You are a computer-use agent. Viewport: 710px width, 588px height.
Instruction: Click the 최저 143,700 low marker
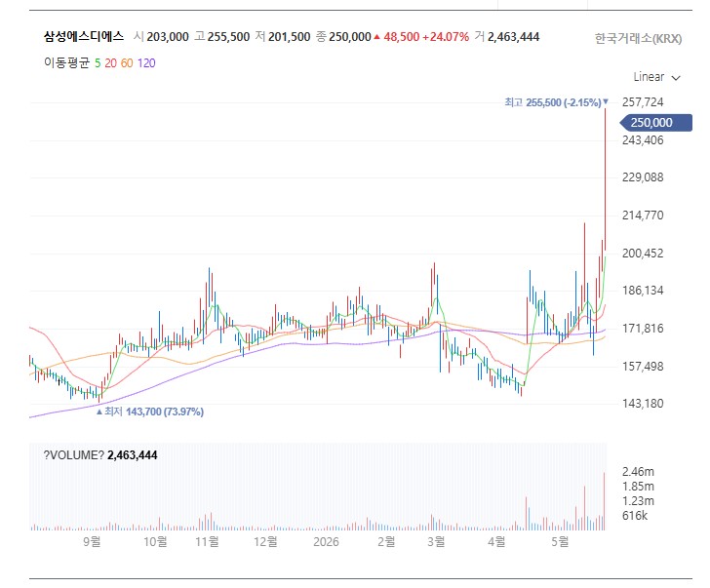pyautogui.click(x=150, y=412)
